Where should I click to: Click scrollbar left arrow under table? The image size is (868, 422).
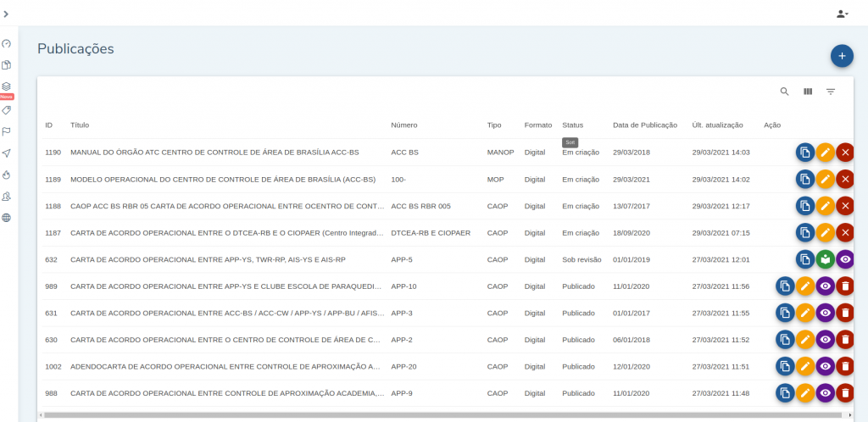[40, 415]
